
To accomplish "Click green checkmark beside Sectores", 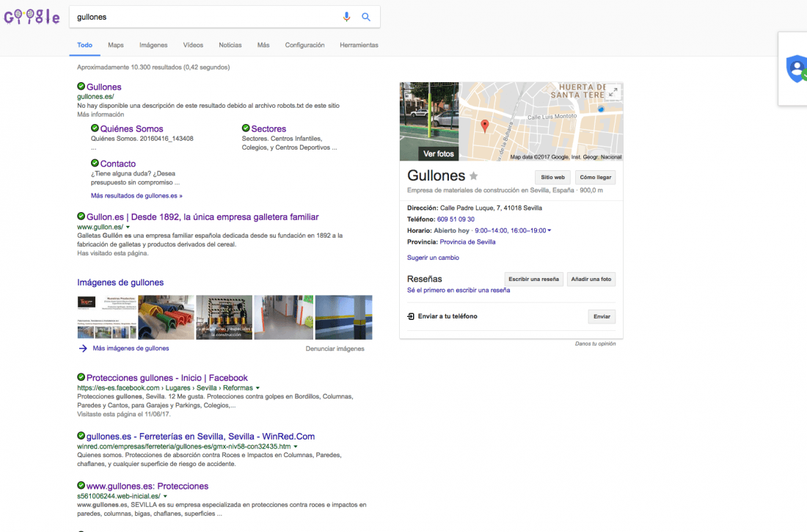I will [x=246, y=128].
